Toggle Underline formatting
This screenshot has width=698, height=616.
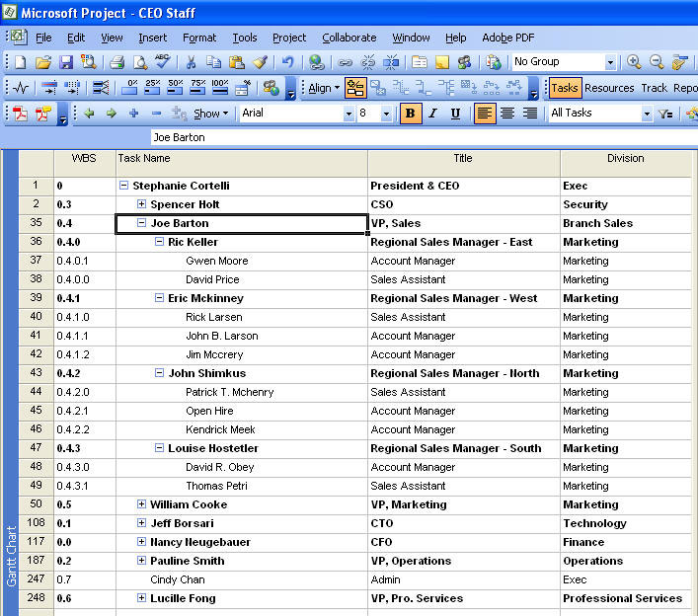pos(455,114)
